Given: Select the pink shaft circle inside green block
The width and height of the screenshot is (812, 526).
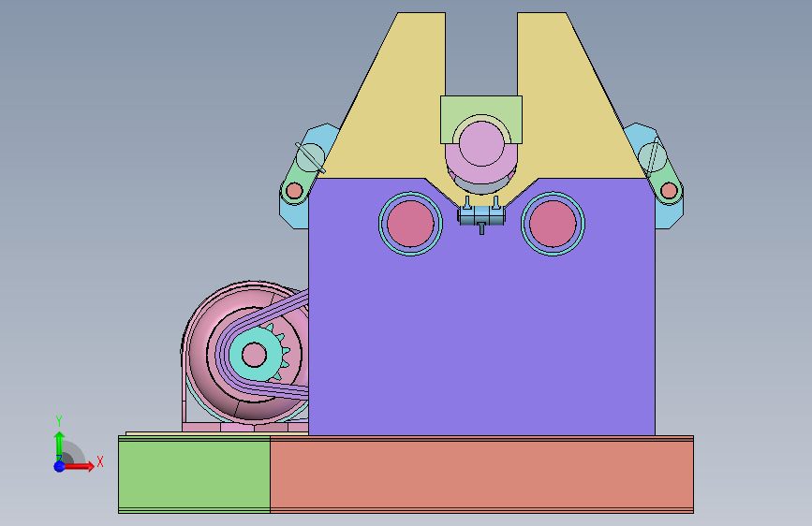Looking at the screenshot, I should coord(481,143).
